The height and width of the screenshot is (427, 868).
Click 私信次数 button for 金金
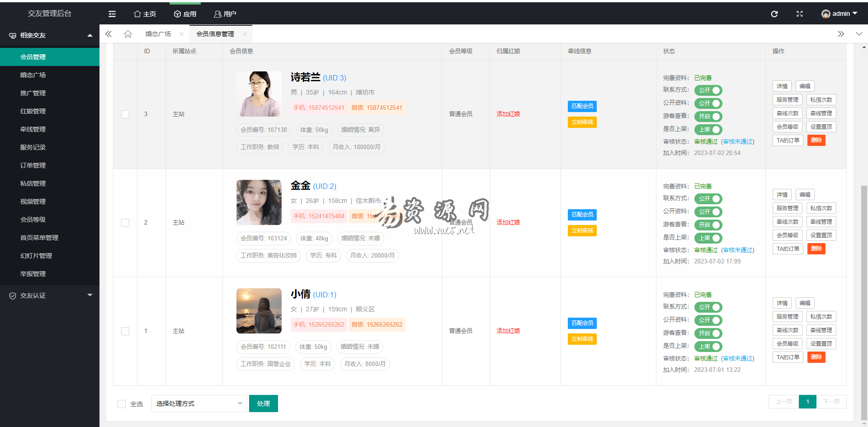click(821, 208)
